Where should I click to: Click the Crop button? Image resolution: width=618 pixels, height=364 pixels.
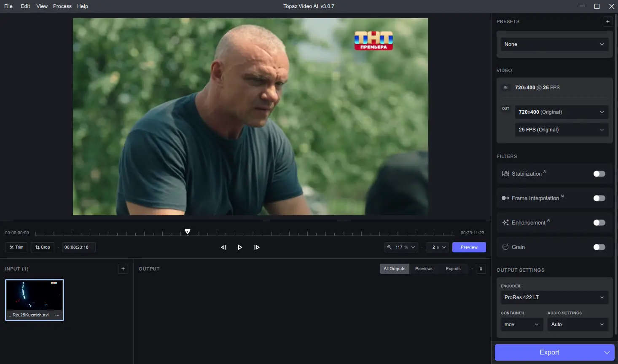[x=43, y=247]
